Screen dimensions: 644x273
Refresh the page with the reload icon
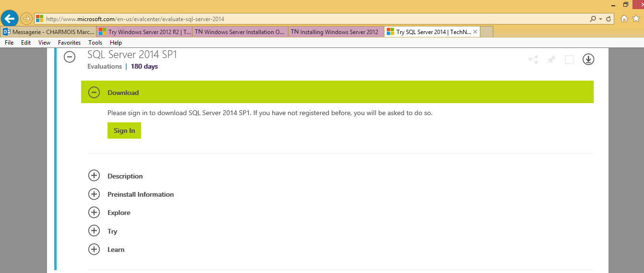[x=608, y=19]
